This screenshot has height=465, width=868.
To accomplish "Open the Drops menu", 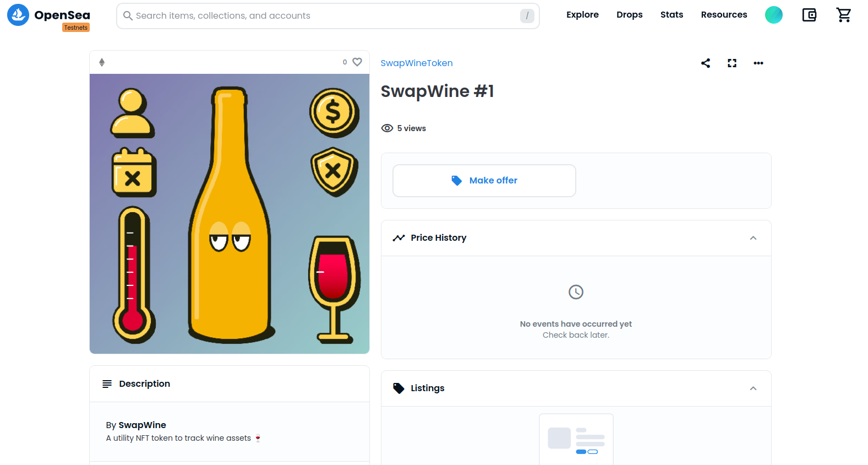I will [629, 15].
